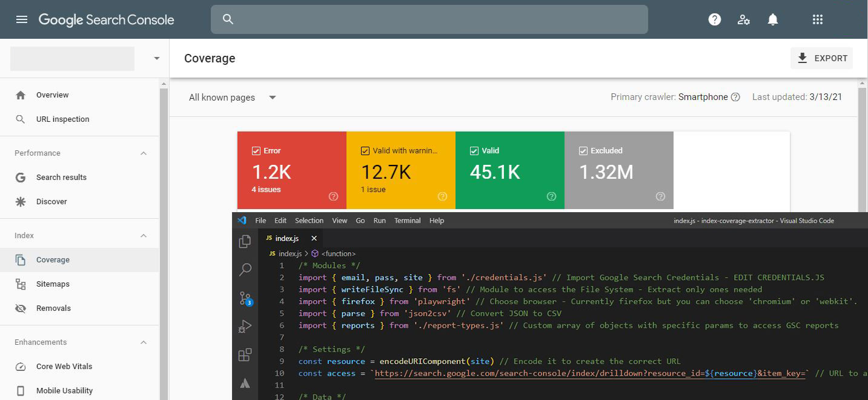The width and height of the screenshot is (868, 400).
Task: Open Search Console help
Action: coord(714,19)
